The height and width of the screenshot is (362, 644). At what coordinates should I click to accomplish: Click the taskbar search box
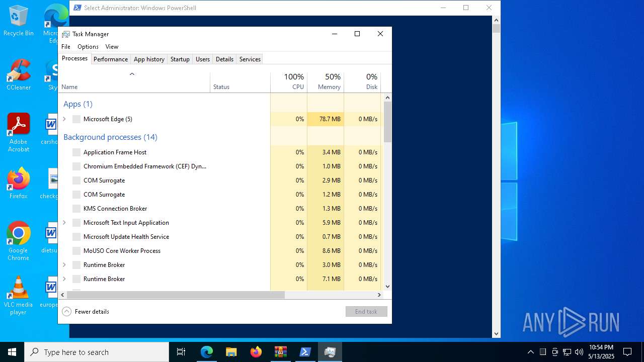[97, 352]
